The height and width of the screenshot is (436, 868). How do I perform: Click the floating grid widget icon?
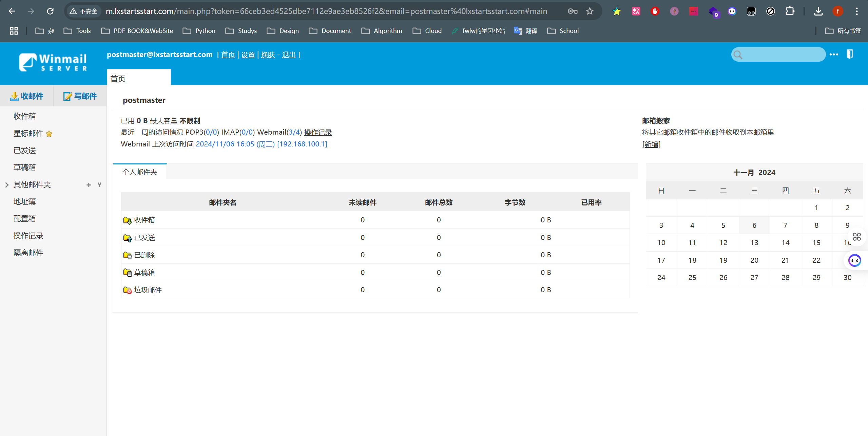[857, 237]
